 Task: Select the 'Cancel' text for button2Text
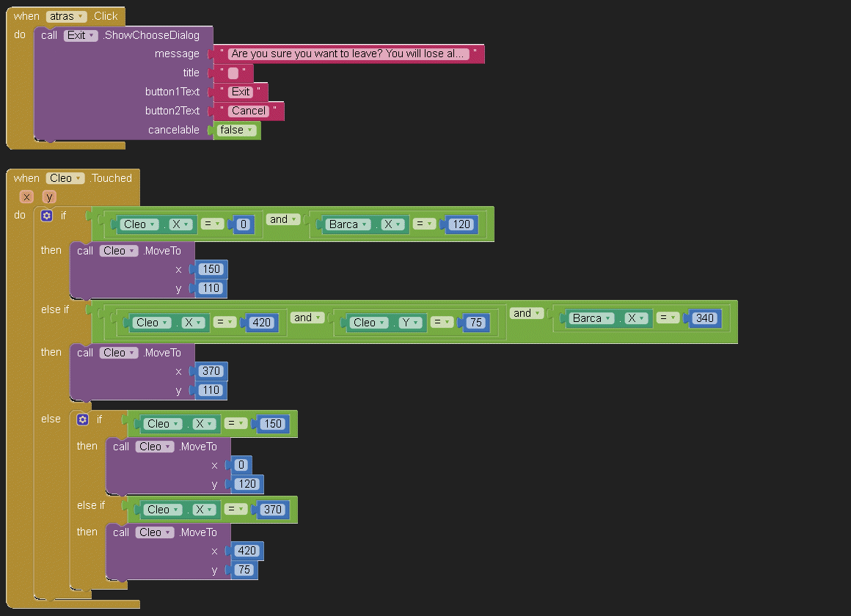(x=249, y=111)
